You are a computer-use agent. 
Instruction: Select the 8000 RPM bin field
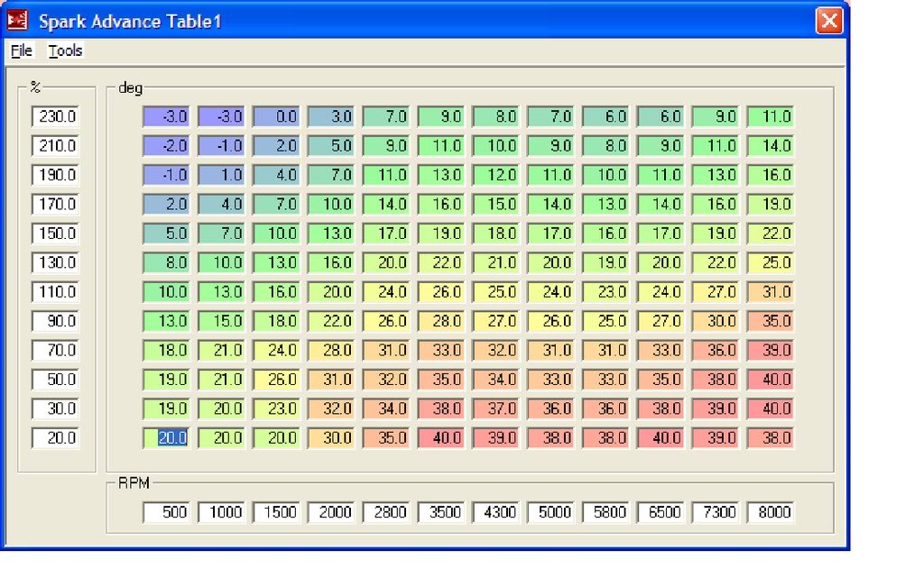pyautogui.click(x=771, y=511)
